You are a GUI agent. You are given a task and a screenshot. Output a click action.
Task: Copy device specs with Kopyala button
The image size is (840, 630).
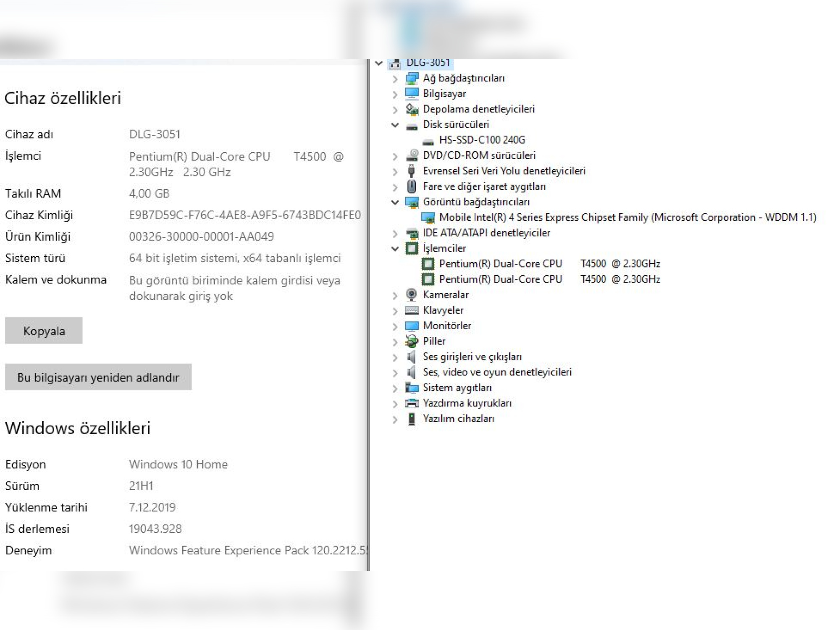pos(44,331)
